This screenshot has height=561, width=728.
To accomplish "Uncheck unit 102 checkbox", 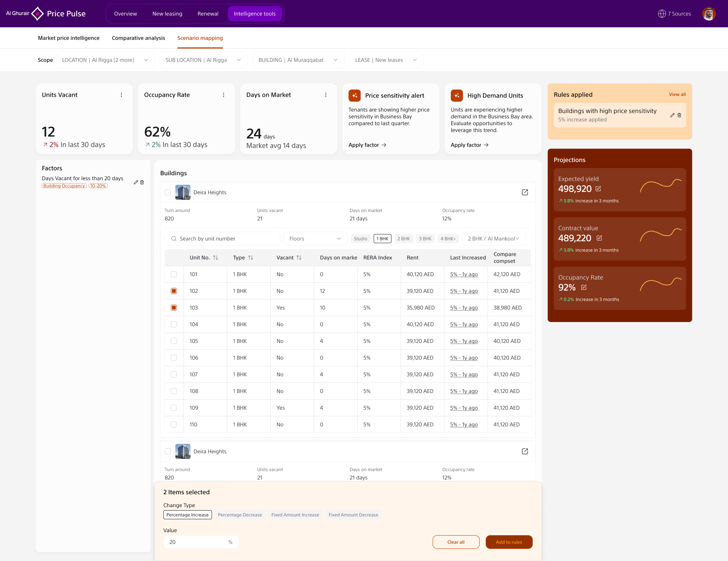I will pos(174,291).
